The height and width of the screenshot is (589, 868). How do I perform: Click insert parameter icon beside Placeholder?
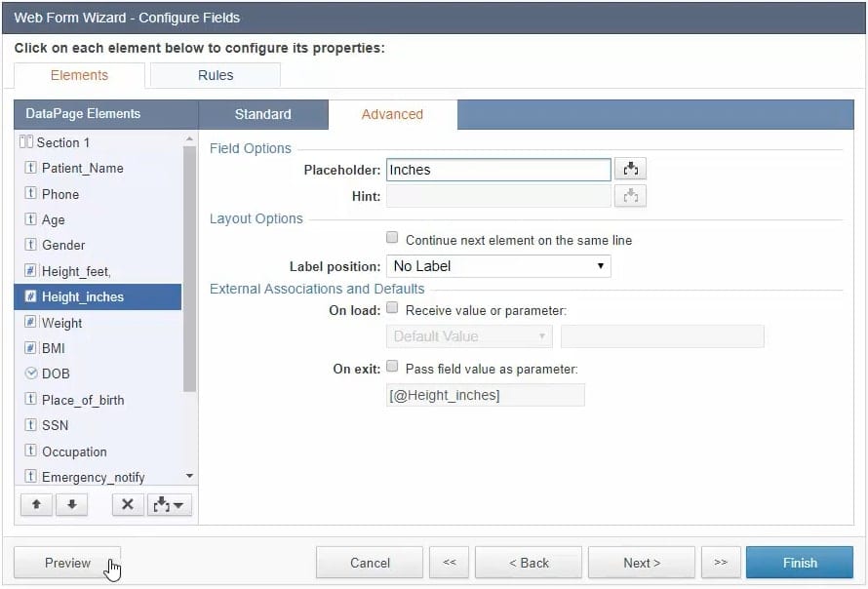(631, 170)
